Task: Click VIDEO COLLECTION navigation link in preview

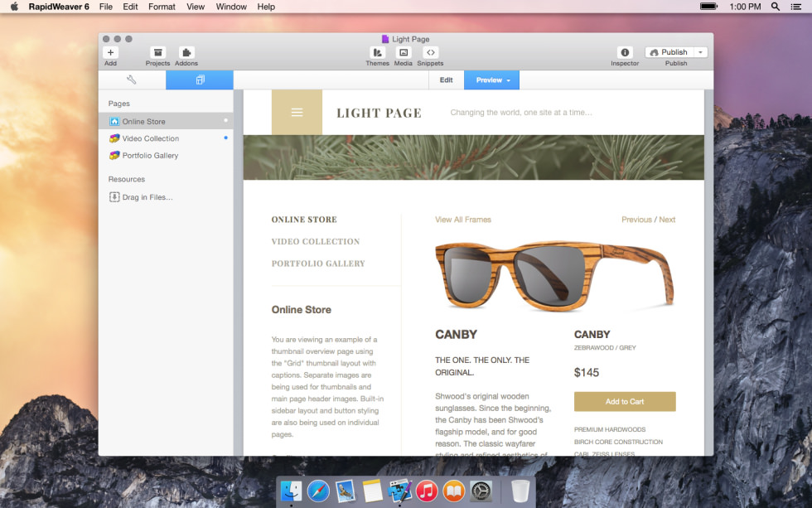Action: (x=316, y=241)
